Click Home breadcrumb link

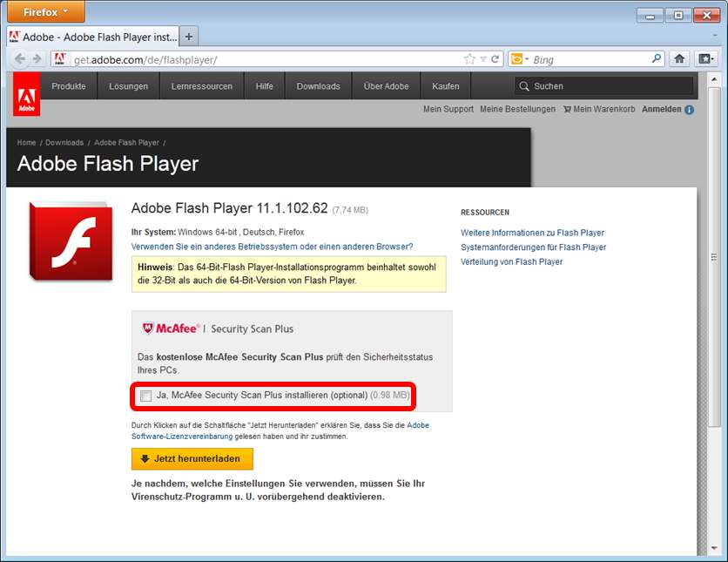26,143
